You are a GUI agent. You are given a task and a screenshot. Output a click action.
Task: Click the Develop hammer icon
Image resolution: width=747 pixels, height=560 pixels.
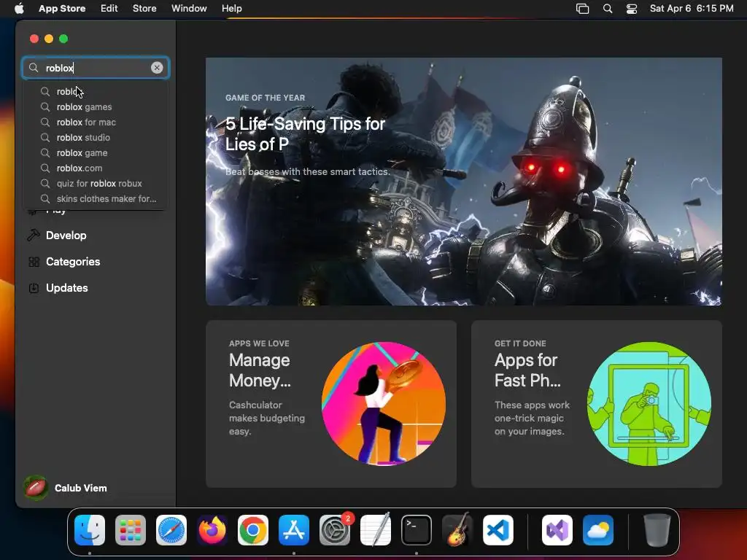point(34,235)
